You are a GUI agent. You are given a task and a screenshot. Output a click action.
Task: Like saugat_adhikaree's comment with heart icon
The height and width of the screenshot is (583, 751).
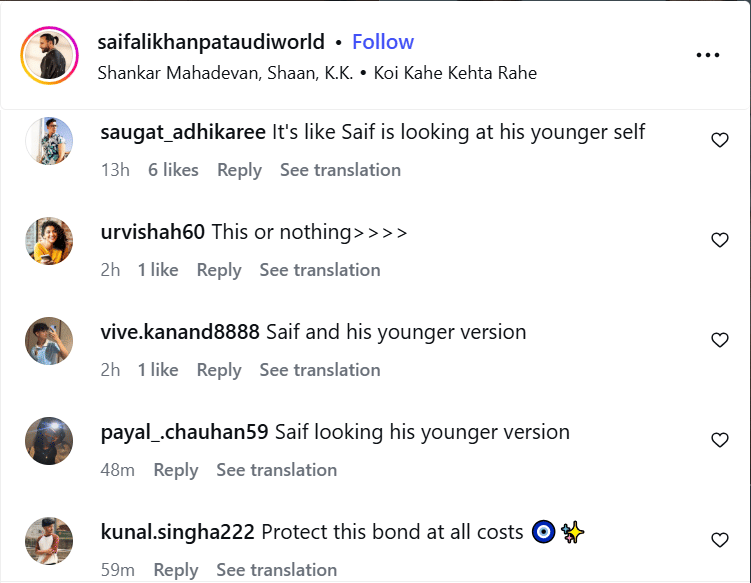(719, 140)
